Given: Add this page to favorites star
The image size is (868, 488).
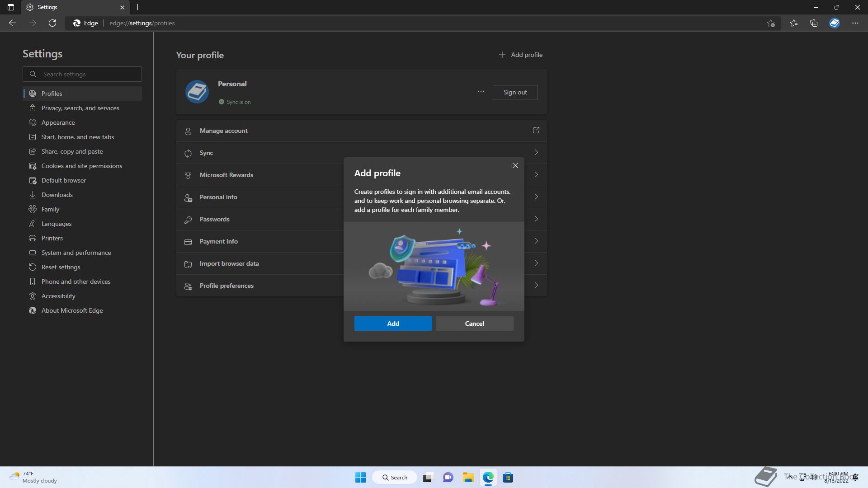Looking at the screenshot, I should 771,23.
